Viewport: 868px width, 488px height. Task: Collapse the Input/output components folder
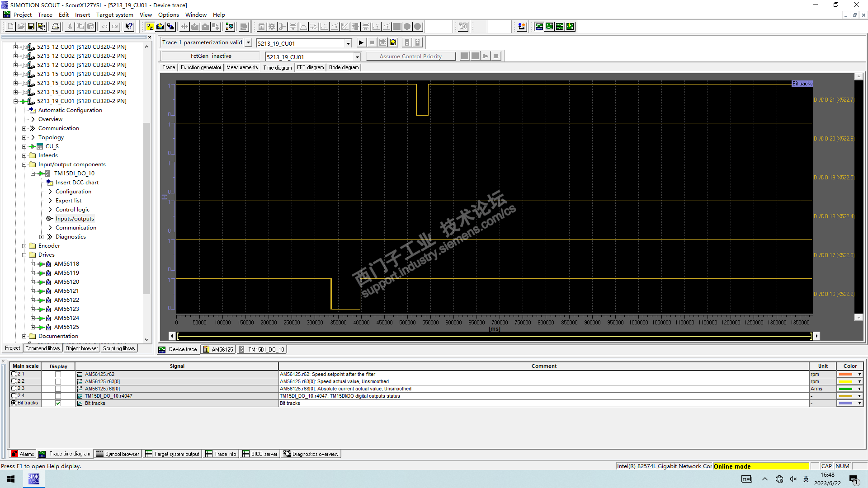[x=24, y=164]
